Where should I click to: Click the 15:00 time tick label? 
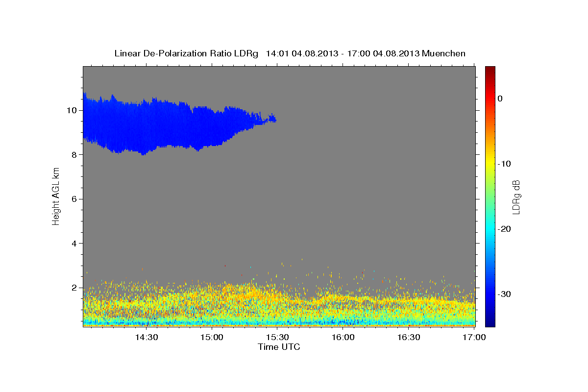212,337
